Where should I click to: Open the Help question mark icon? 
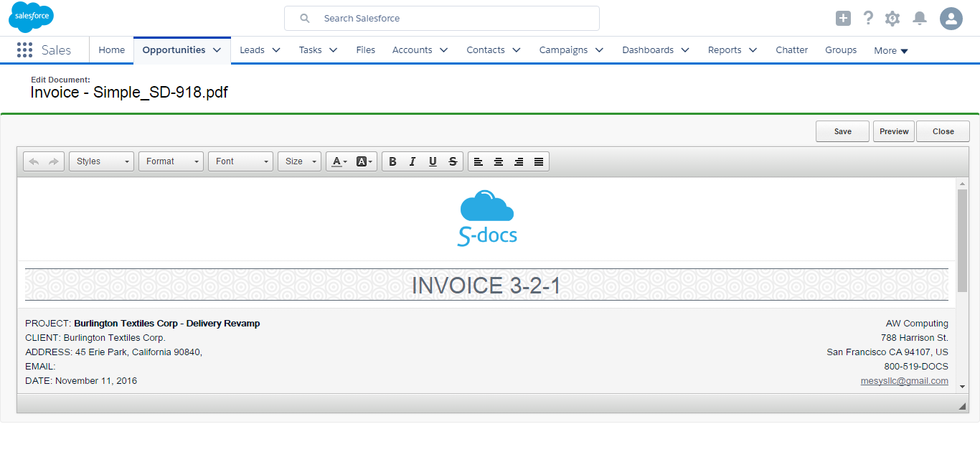868,19
